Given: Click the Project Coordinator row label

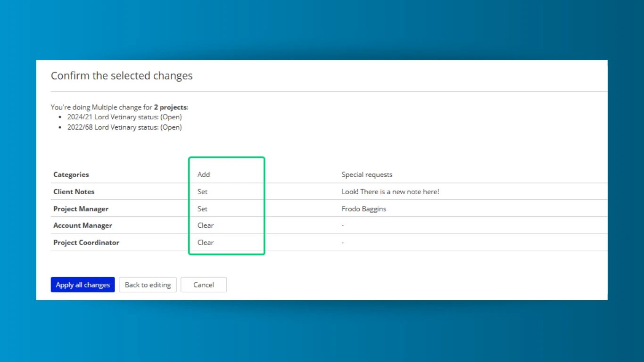Looking at the screenshot, I should 86,242.
